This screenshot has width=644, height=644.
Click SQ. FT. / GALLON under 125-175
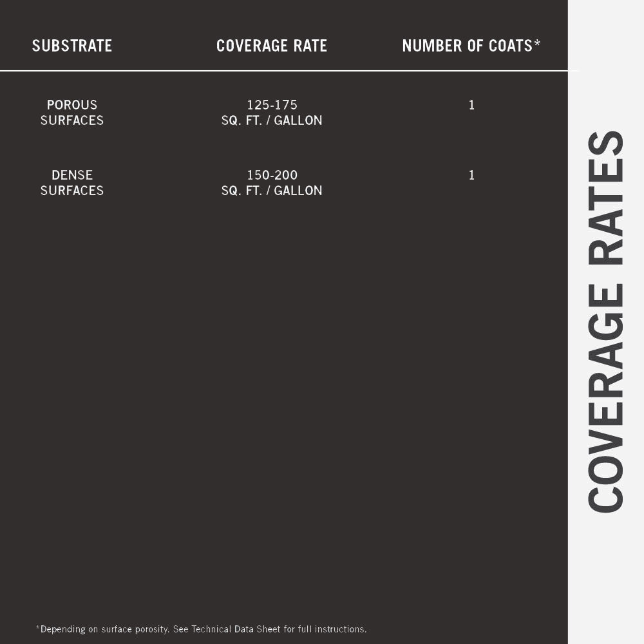272,120
